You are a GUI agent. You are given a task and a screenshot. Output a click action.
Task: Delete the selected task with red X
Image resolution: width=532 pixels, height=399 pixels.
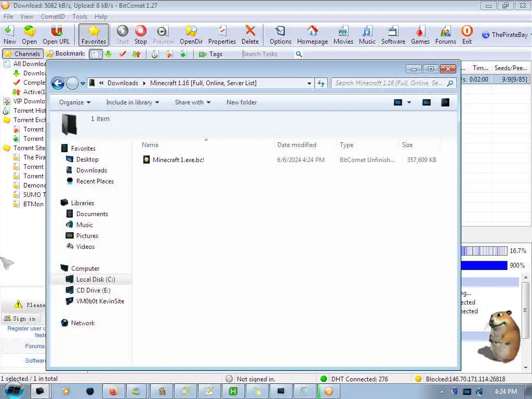coord(250,35)
